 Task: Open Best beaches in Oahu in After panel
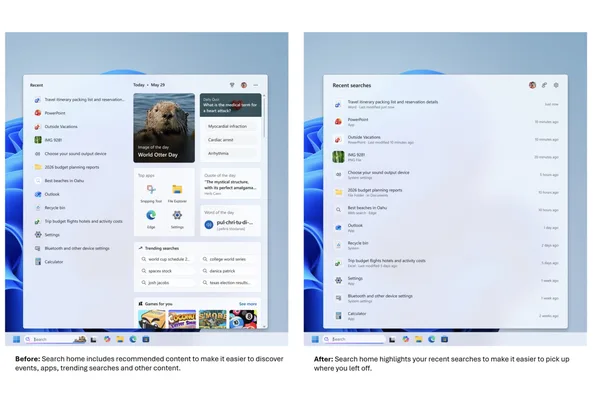445,210
